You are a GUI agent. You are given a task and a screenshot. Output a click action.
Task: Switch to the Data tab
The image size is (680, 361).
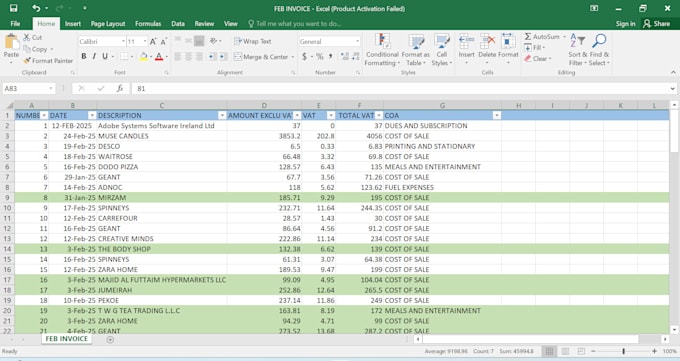pyautogui.click(x=178, y=23)
